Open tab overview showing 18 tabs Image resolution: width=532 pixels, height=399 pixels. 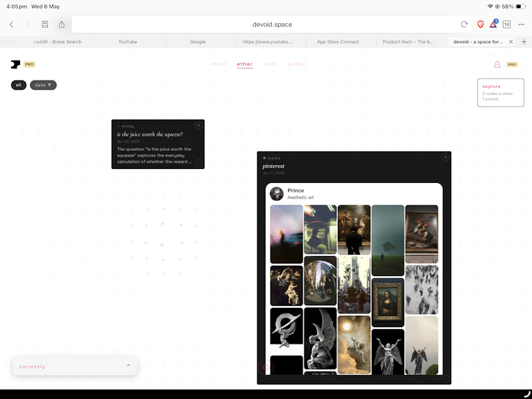pyautogui.click(x=507, y=25)
